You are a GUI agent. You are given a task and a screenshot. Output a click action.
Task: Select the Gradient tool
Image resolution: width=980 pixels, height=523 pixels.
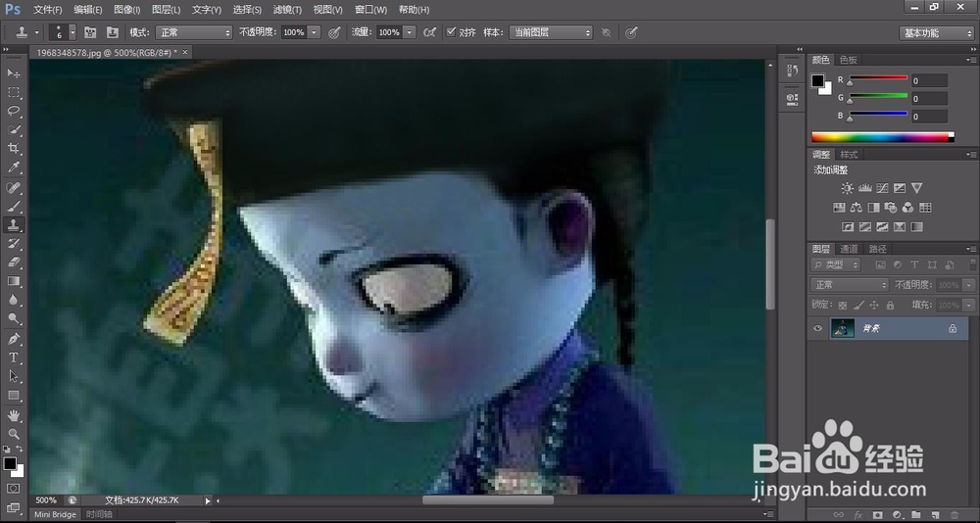[13, 281]
